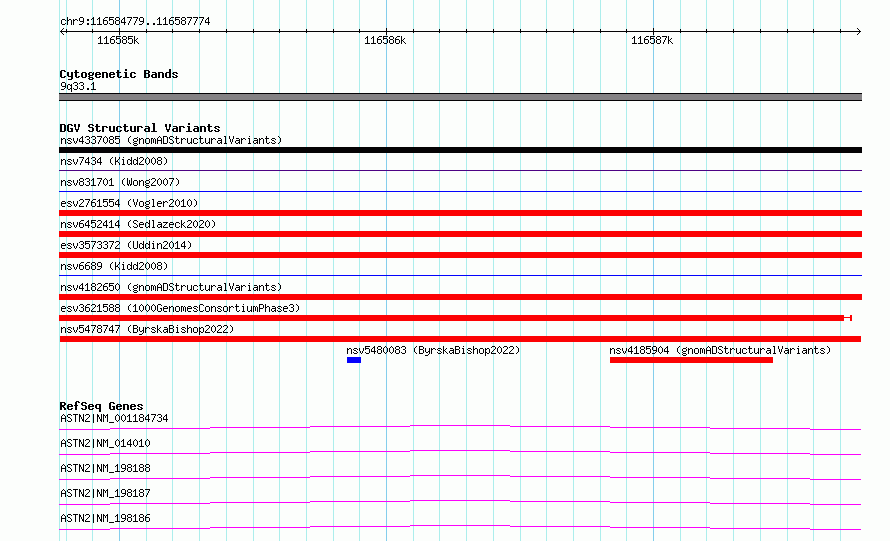The width and height of the screenshot is (890, 541).
Task: Click the DGV Structural Variants track title
Action: [140, 128]
